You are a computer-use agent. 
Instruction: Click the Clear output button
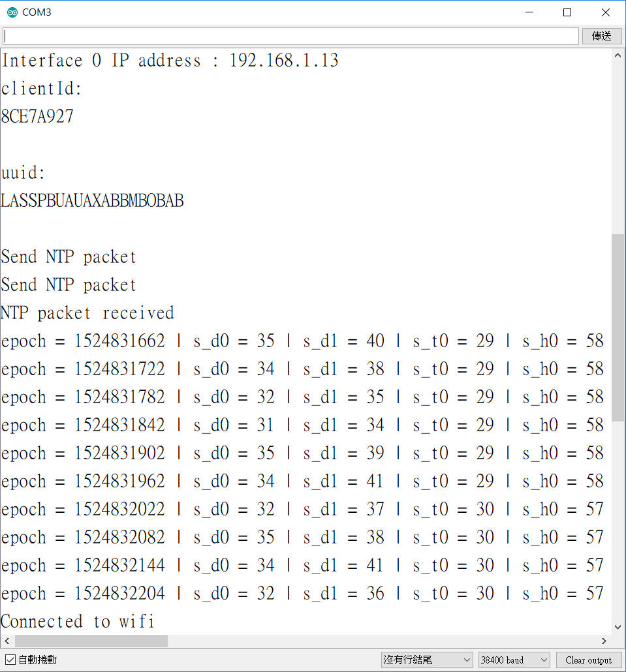click(x=588, y=660)
